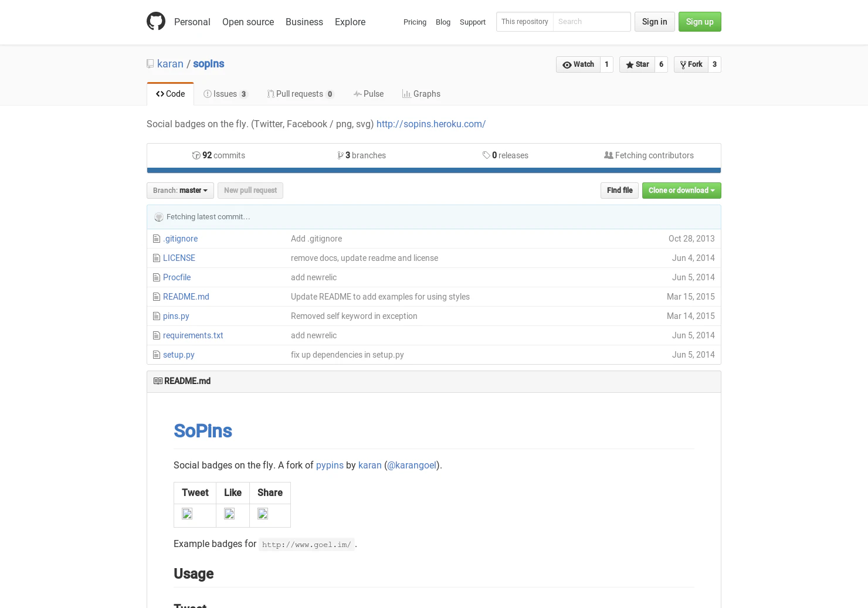Open Open source in top navigation
868x608 pixels.
(248, 22)
